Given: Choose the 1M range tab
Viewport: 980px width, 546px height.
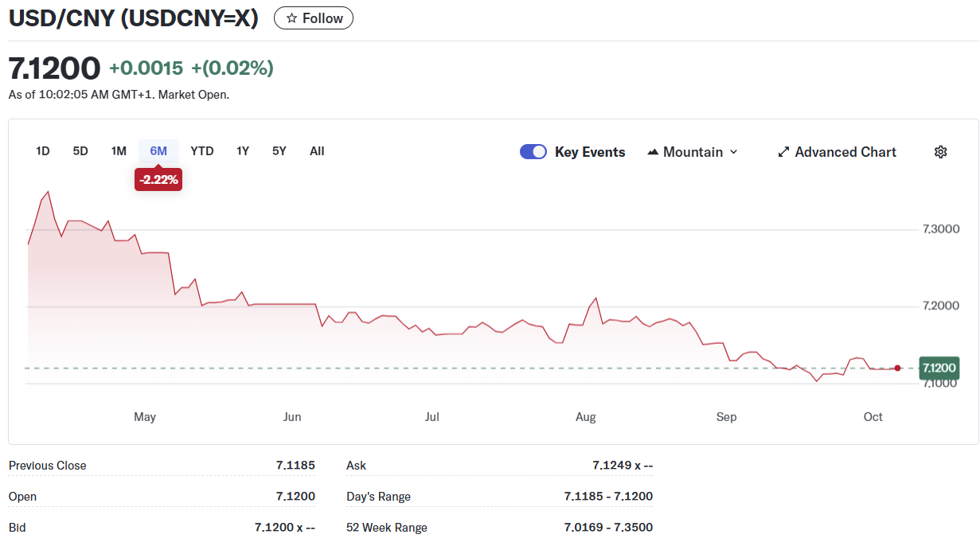Looking at the screenshot, I should point(119,151).
